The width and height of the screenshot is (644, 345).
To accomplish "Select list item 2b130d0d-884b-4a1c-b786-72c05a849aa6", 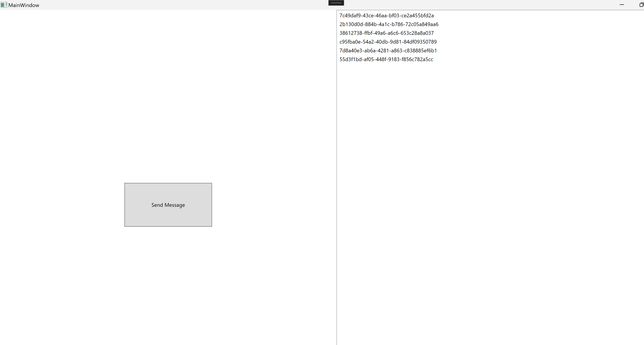I will (389, 24).
